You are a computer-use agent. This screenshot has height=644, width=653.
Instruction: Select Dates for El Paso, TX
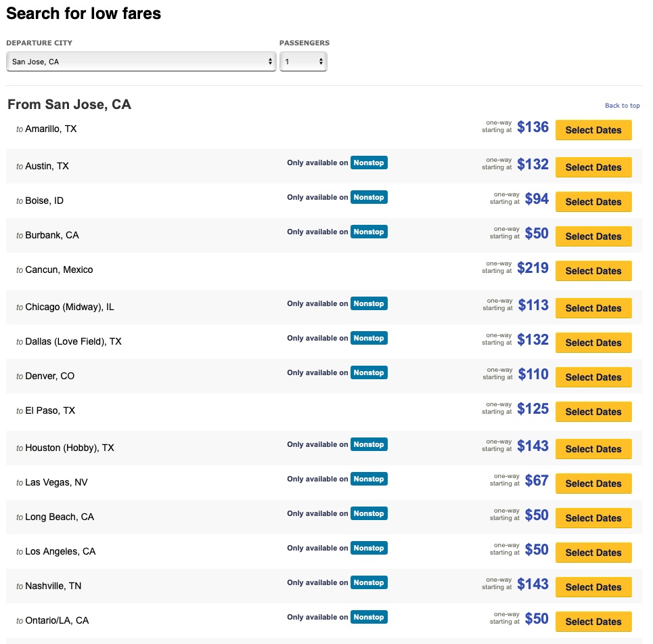593,412
